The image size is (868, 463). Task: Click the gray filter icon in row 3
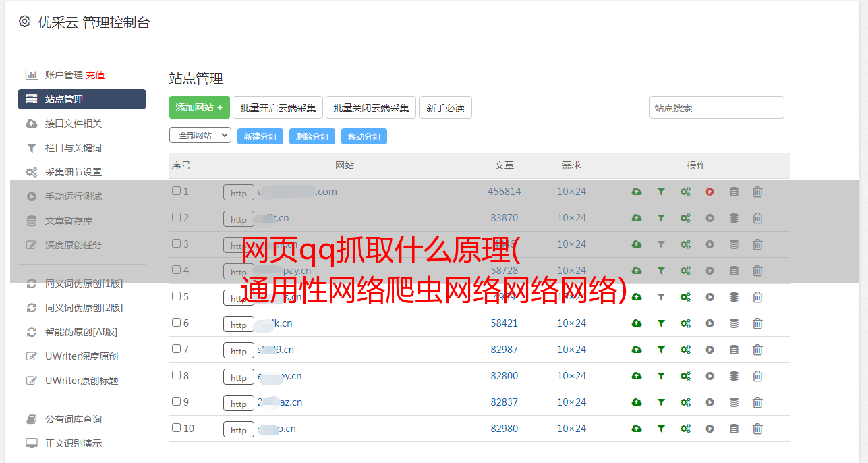661,244
